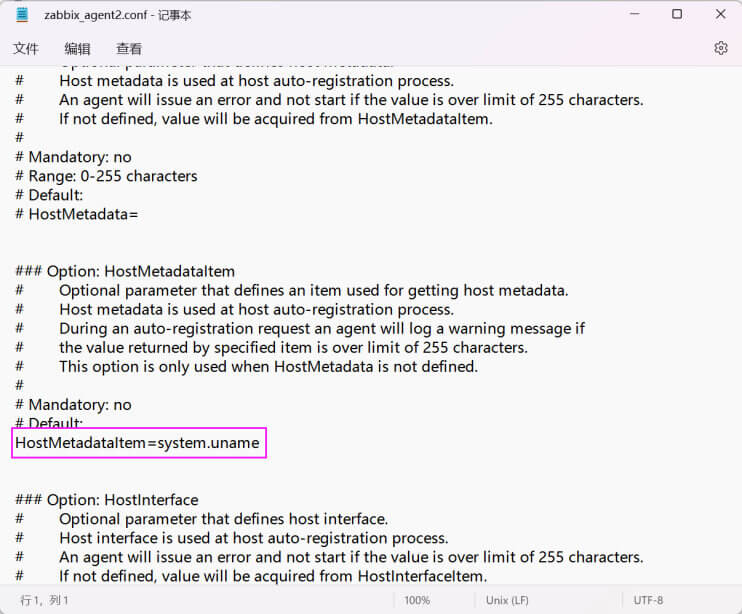Click the line HostMetadataItem=system.uname
Screen dimensions: 742x614
137,443
